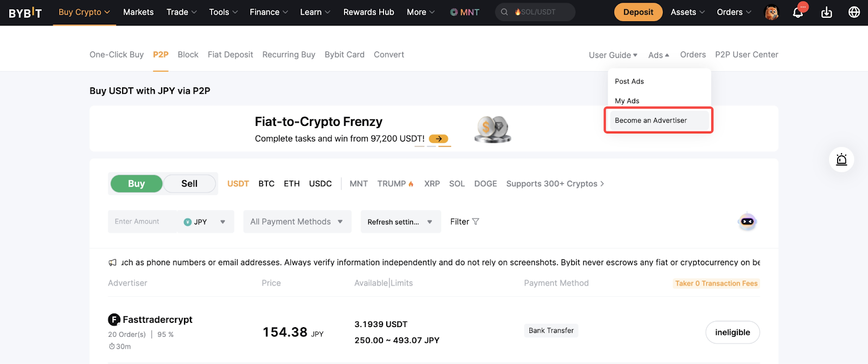868x364 pixels.
Task: Click the orange Deposit button
Action: click(638, 12)
